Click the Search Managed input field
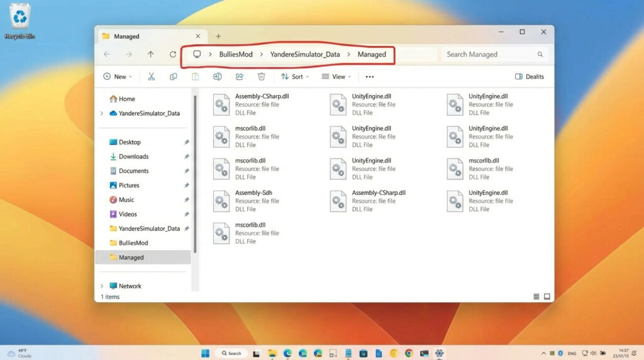The width and height of the screenshot is (644, 360). coord(489,55)
